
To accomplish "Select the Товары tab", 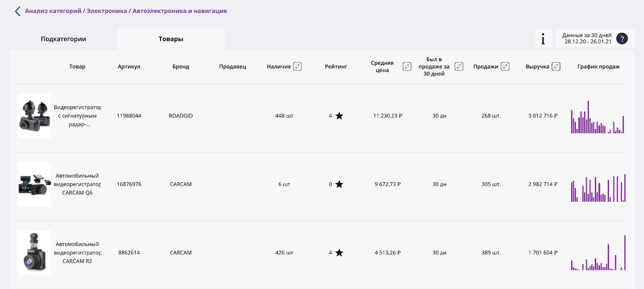I will pos(171,39).
